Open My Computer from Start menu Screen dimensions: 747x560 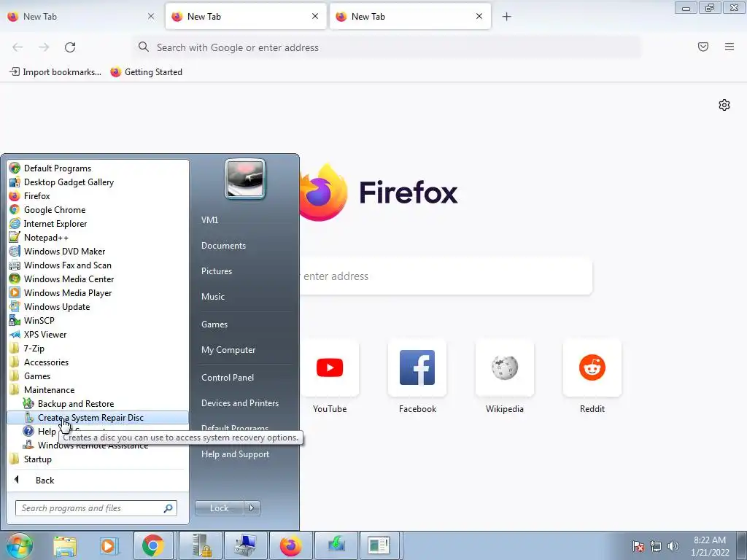pyautogui.click(x=228, y=349)
